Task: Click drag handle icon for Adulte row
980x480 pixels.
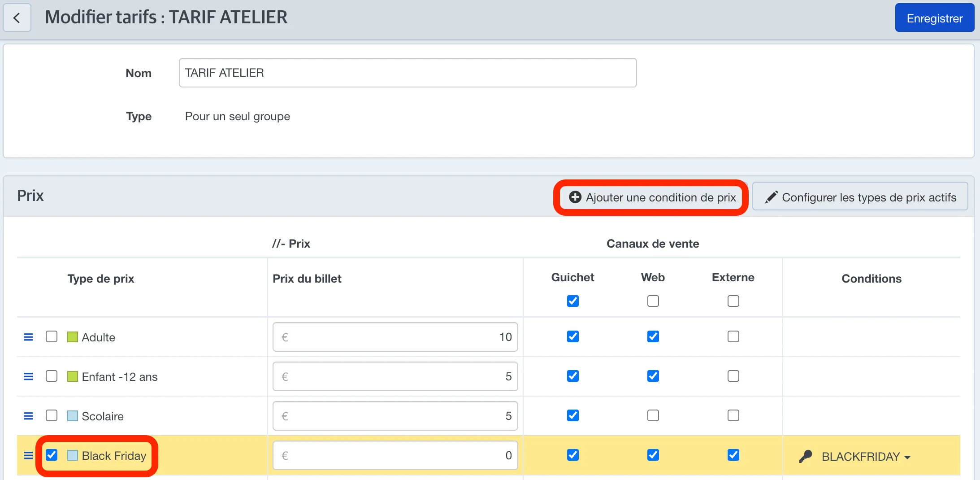Action: coord(28,337)
